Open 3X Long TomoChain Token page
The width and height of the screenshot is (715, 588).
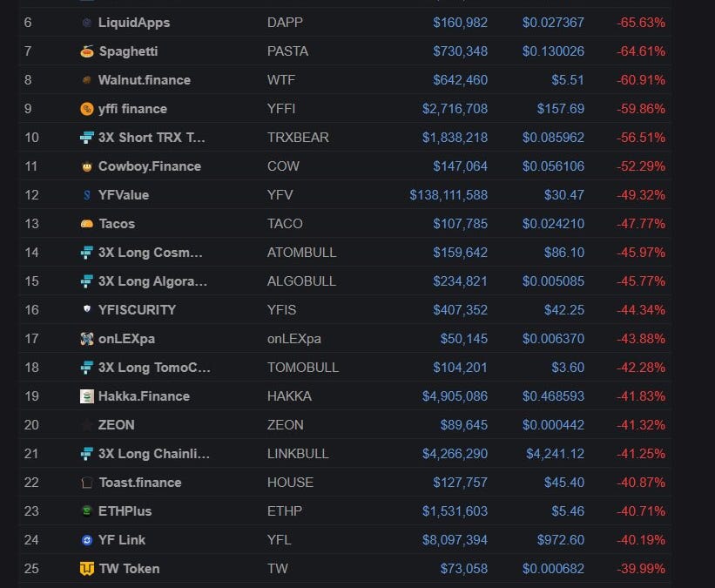(x=154, y=368)
